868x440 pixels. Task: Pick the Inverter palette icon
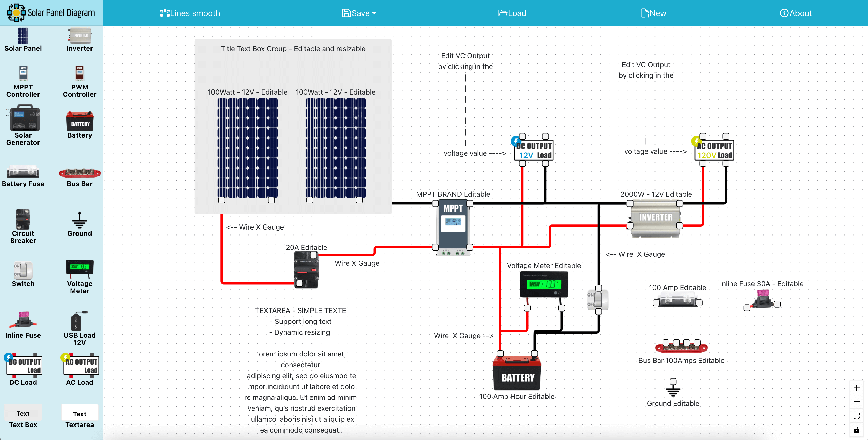(80, 36)
